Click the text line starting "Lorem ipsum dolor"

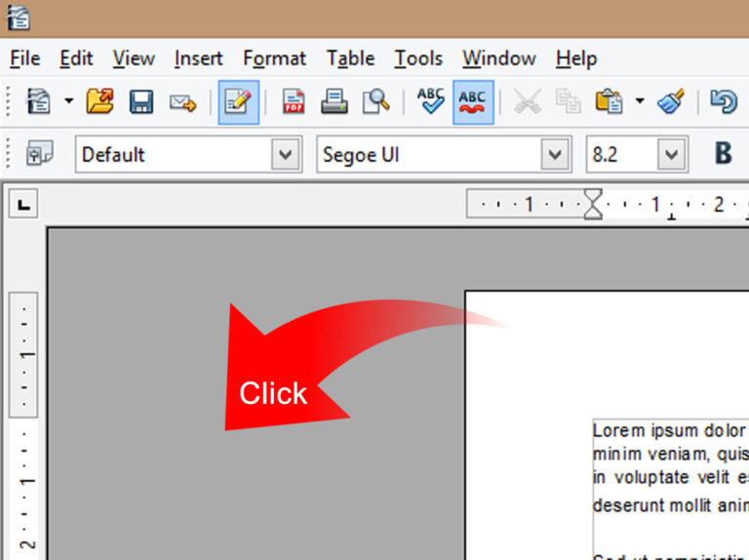click(671, 431)
